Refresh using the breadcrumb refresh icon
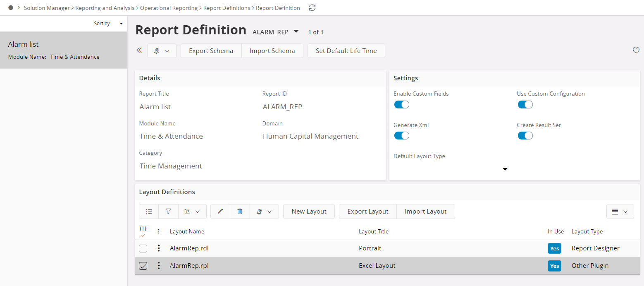Image resolution: width=644 pixels, height=286 pixels. pos(312,7)
